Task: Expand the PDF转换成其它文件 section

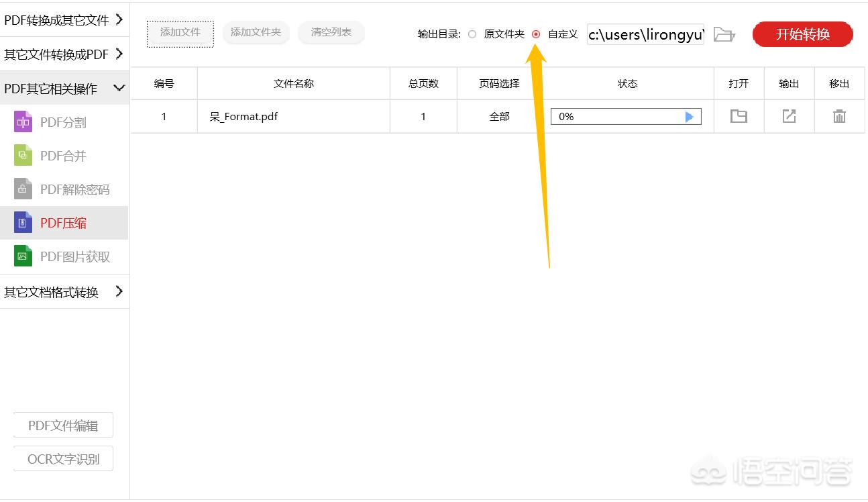Action: 64,20
